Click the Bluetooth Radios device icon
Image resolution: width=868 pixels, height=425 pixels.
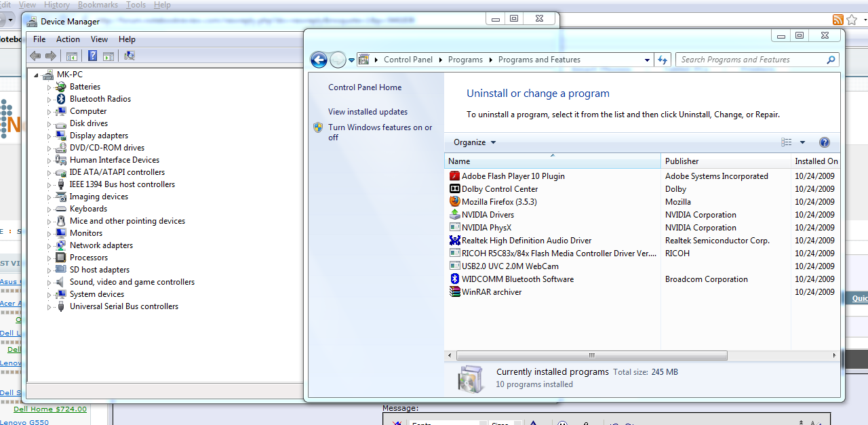[x=61, y=99]
